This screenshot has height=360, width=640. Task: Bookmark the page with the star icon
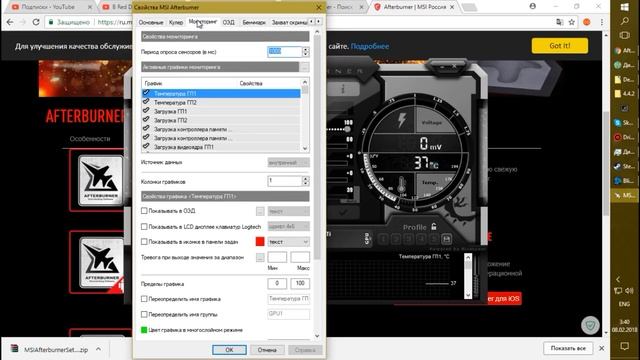tap(571, 22)
